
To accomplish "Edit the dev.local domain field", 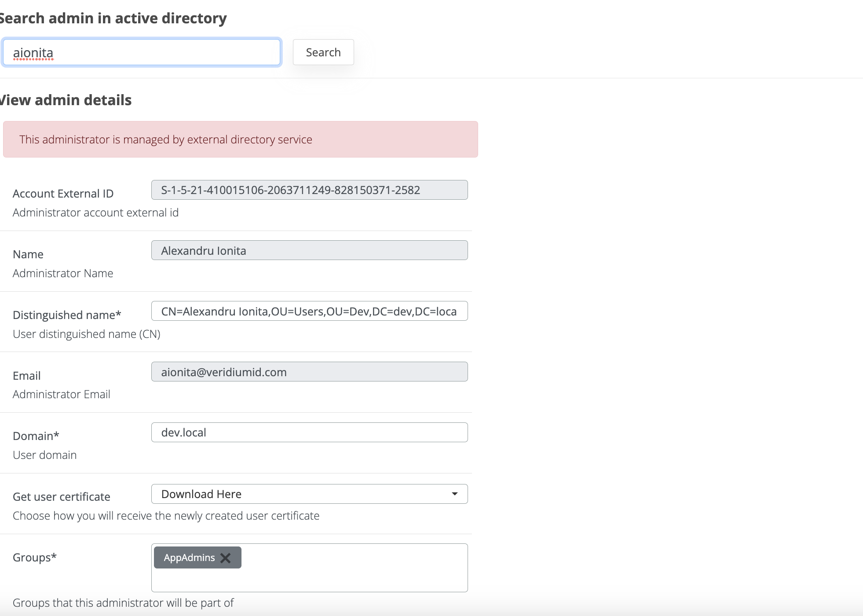I will click(x=309, y=433).
